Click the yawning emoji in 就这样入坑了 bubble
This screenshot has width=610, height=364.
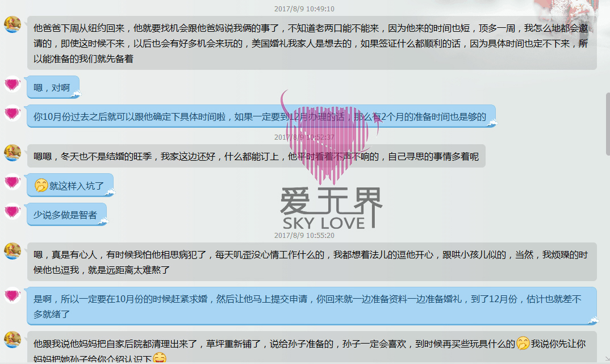point(41,185)
